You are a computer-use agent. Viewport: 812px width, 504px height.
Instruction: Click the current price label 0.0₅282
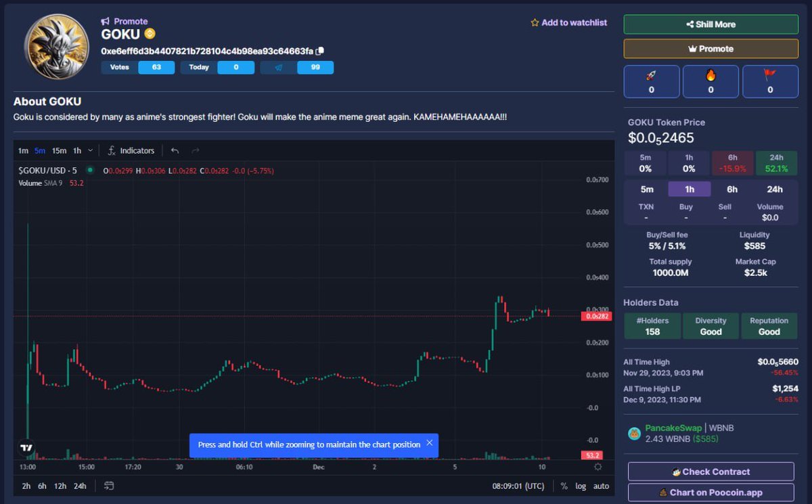point(596,316)
